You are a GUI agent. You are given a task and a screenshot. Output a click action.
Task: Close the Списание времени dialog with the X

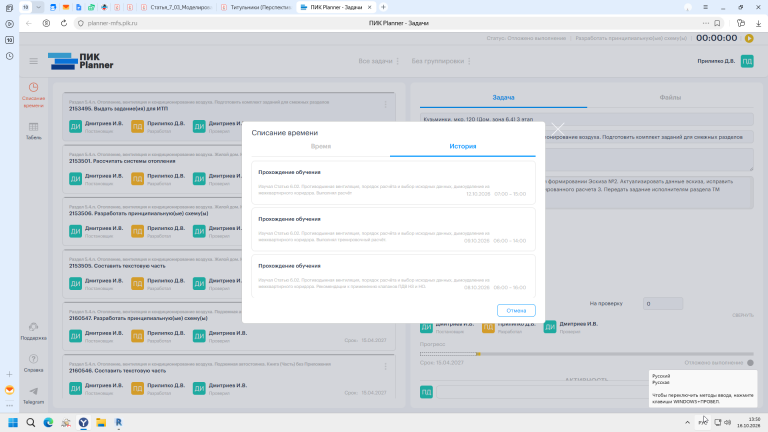coord(557,129)
